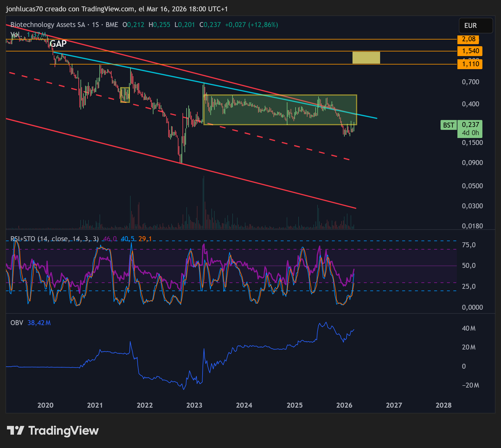
Task: Select the solid yellow target zone rectangle
Action: coord(366,58)
